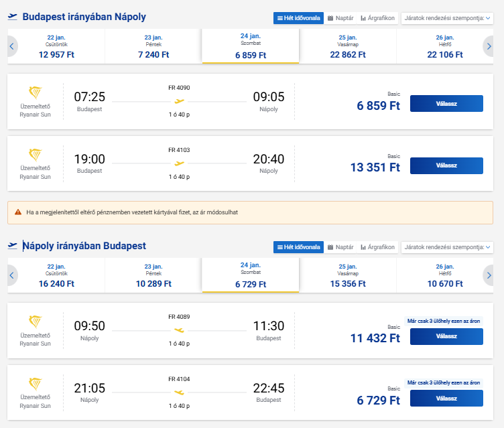504x428 pixels.
Task: Switch return view to Naptár
Action: point(340,247)
